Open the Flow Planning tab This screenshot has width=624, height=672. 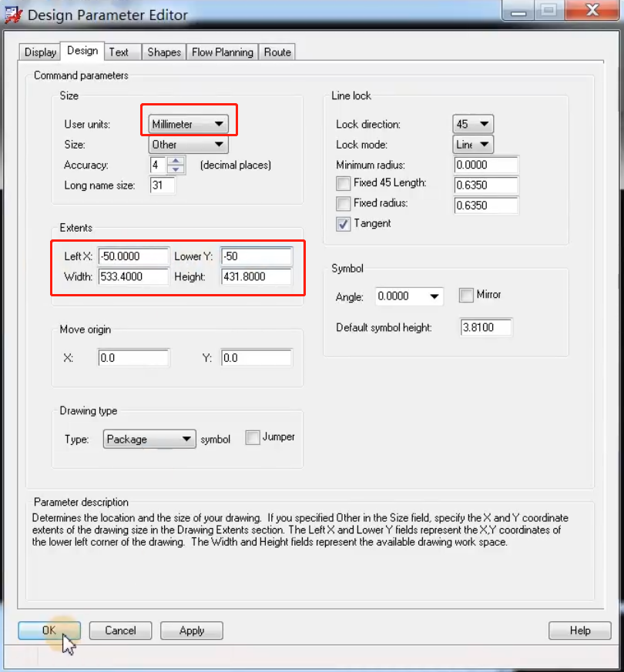[222, 52]
